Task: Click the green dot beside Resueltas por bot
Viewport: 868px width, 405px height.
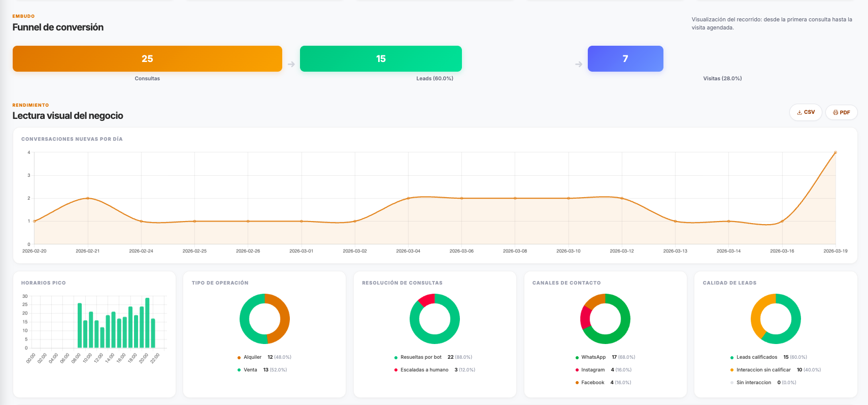Action: (x=396, y=358)
